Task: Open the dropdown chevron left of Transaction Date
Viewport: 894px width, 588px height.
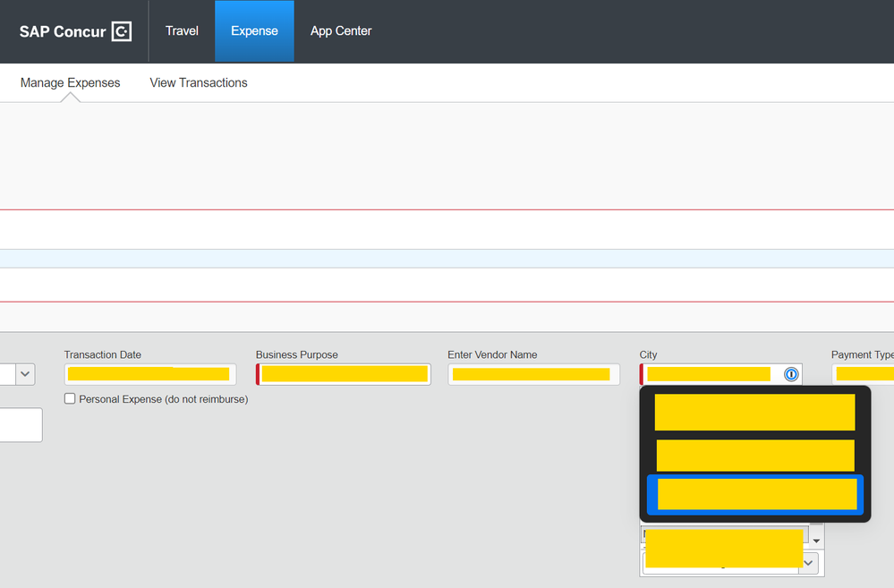Action: [24, 374]
